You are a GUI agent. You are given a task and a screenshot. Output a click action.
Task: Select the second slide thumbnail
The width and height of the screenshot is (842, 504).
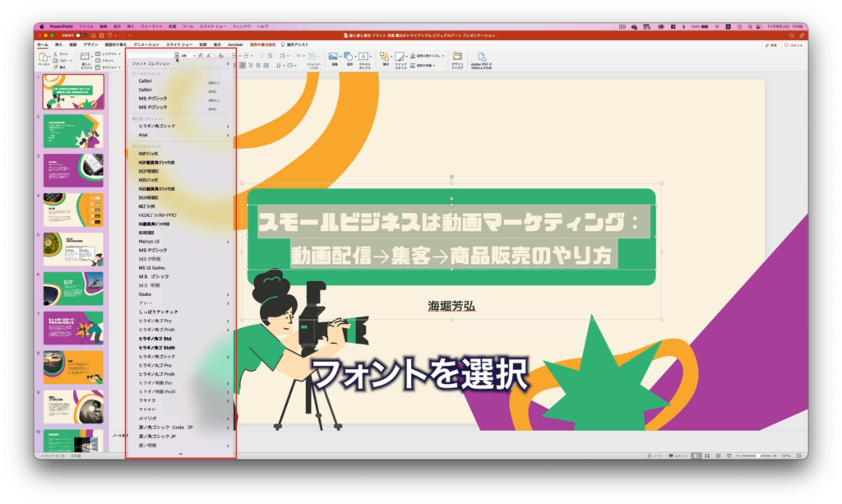coord(72,131)
